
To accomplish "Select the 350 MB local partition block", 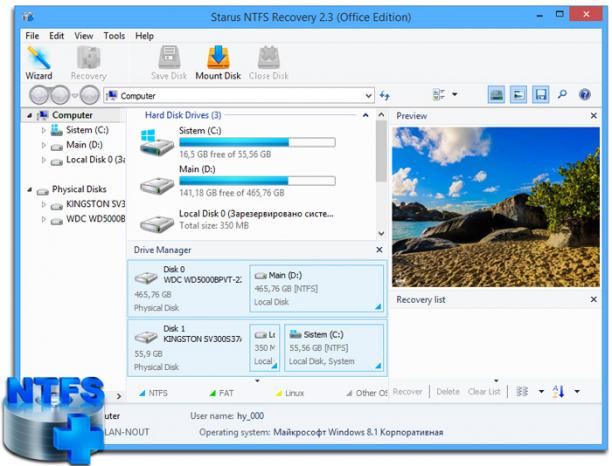I will (265, 348).
